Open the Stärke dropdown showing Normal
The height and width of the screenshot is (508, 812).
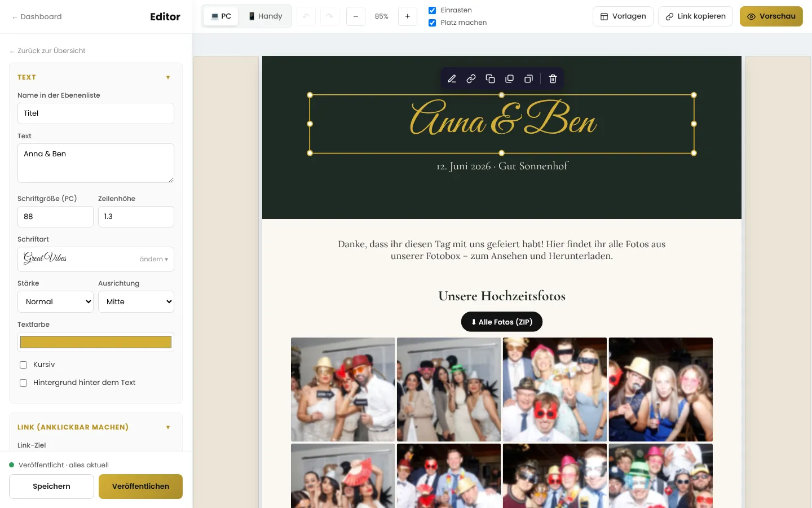(x=55, y=302)
